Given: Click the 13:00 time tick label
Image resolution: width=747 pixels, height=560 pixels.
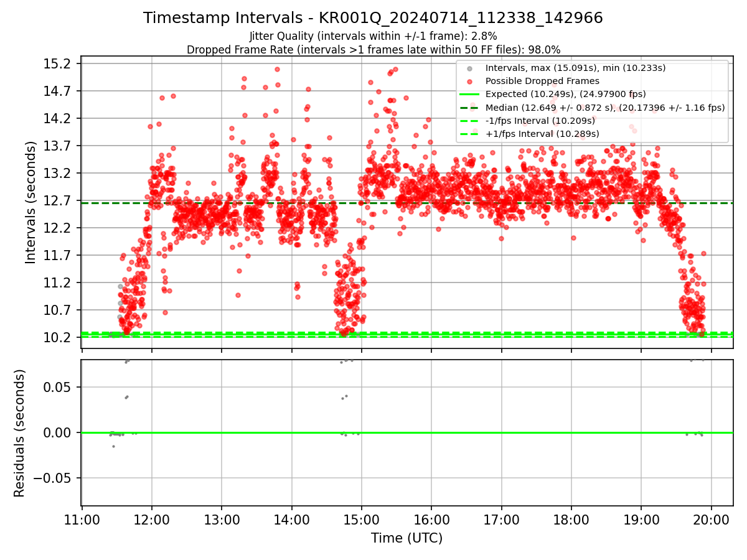Looking at the screenshot, I should tap(222, 520).
